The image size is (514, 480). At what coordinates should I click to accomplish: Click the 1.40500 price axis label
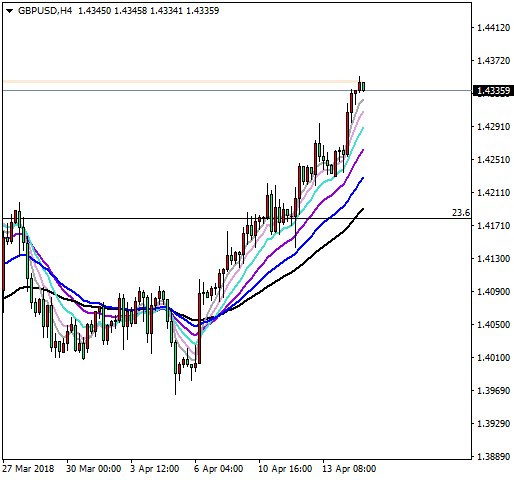[x=493, y=325]
